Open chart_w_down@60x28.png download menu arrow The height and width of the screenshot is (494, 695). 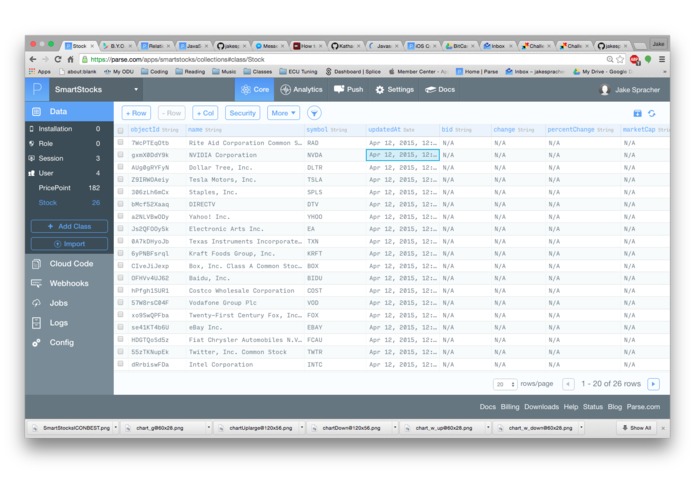(581, 428)
